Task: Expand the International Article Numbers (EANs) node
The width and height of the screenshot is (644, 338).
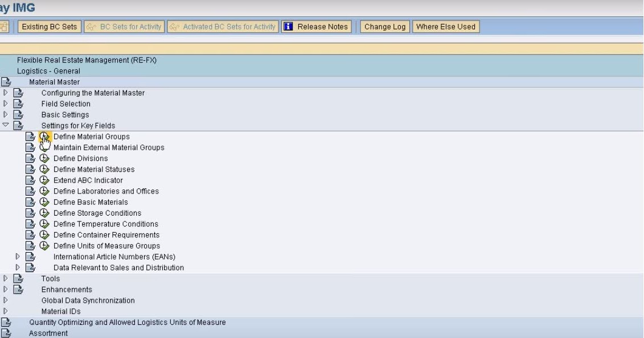Action: pyautogui.click(x=18, y=256)
